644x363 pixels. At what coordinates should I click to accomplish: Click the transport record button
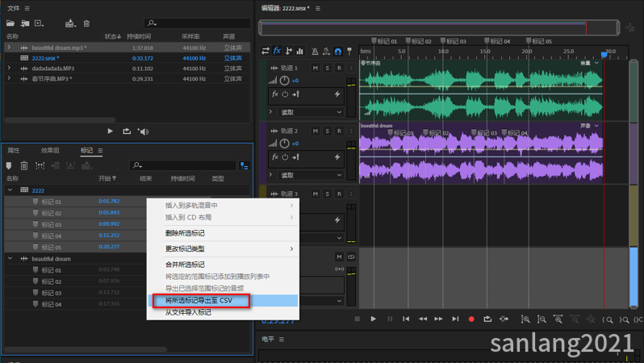pos(471,319)
